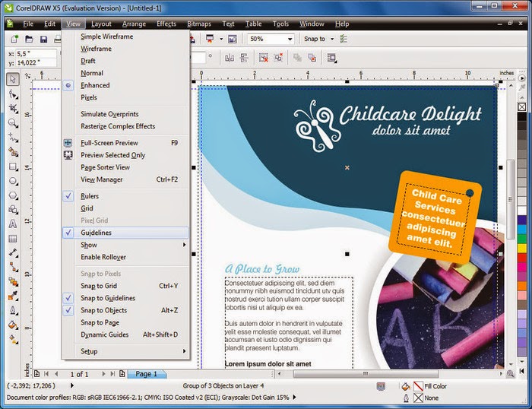532x409 pixels.
Task: Select the Crop tool
Action: (x=13, y=108)
